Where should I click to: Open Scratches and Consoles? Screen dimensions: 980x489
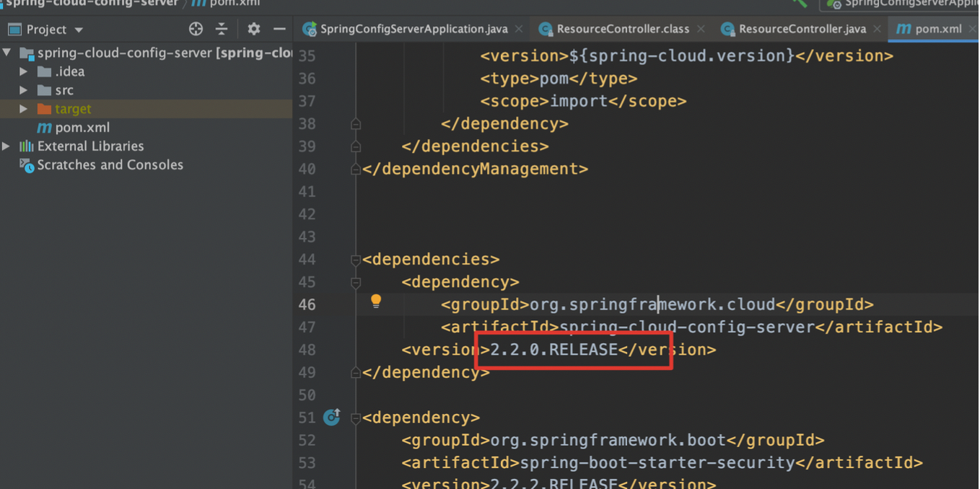coord(110,165)
